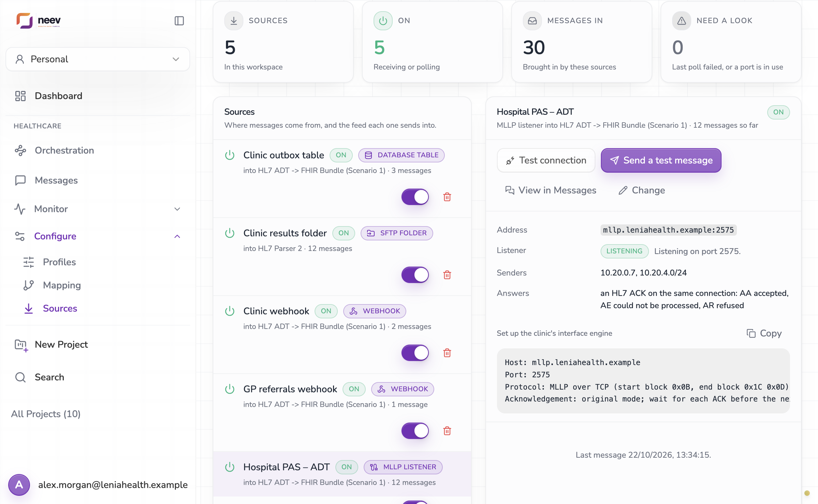Collapse the Configure menu chevron

pos(177,236)
